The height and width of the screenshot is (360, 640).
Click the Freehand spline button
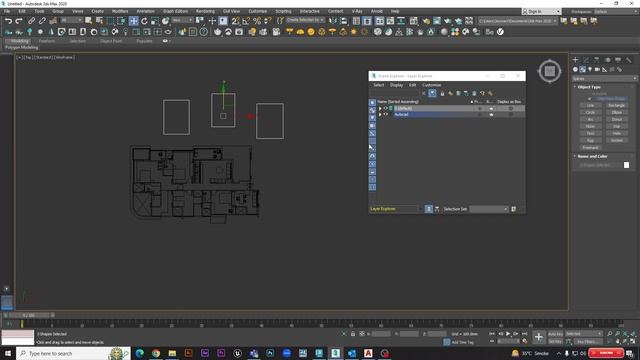[x=590, y=147]
